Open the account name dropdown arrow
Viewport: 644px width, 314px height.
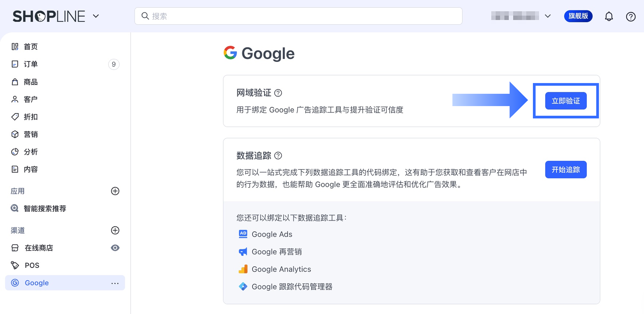coord(548,16)
